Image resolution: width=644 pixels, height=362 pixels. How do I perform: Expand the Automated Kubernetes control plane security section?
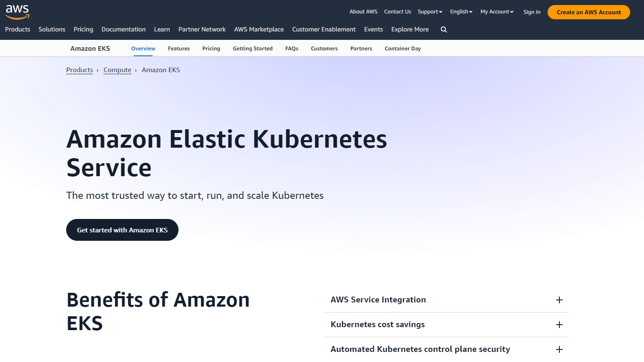(420, 349)
